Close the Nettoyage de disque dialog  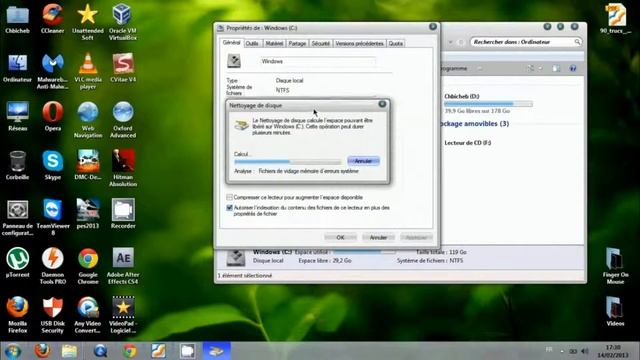382,104
